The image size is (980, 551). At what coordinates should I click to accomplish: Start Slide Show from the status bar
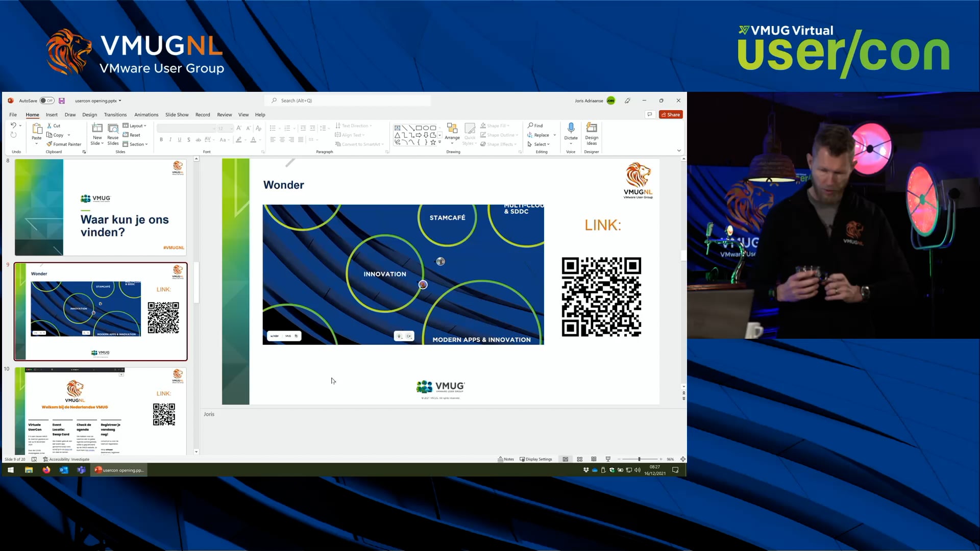(x=608, y=459)
